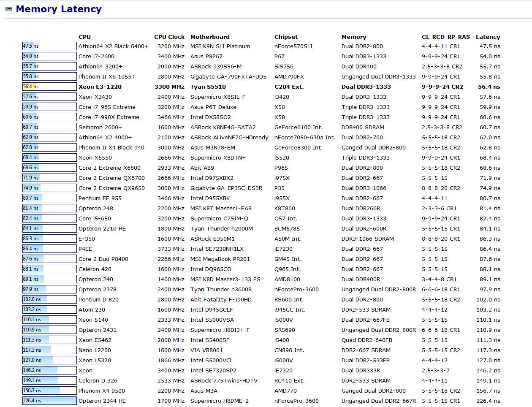This screenshot has height=407, width=532.
Task: Select the Opteron 240 CPU name
Action: click(96, 279)
